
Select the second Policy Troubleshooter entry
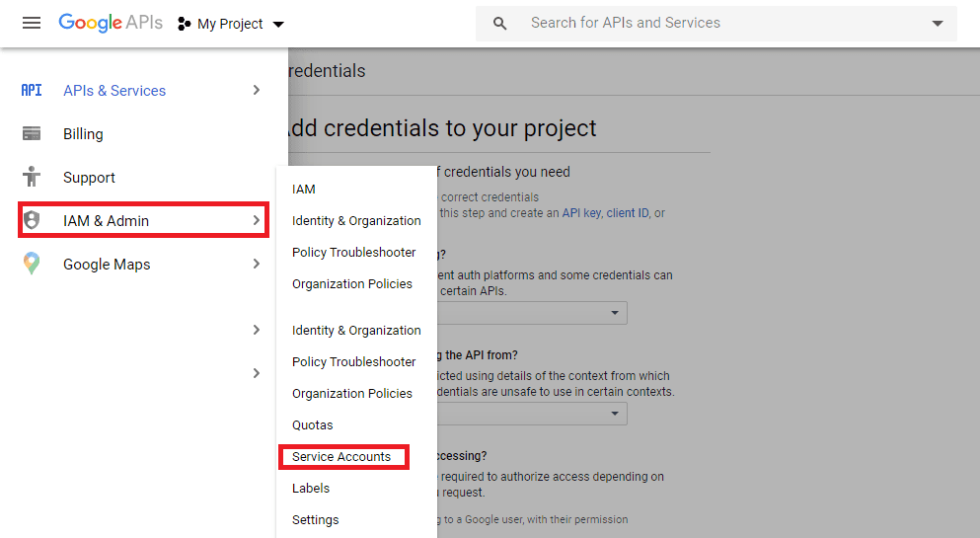[x=353, y=361]
